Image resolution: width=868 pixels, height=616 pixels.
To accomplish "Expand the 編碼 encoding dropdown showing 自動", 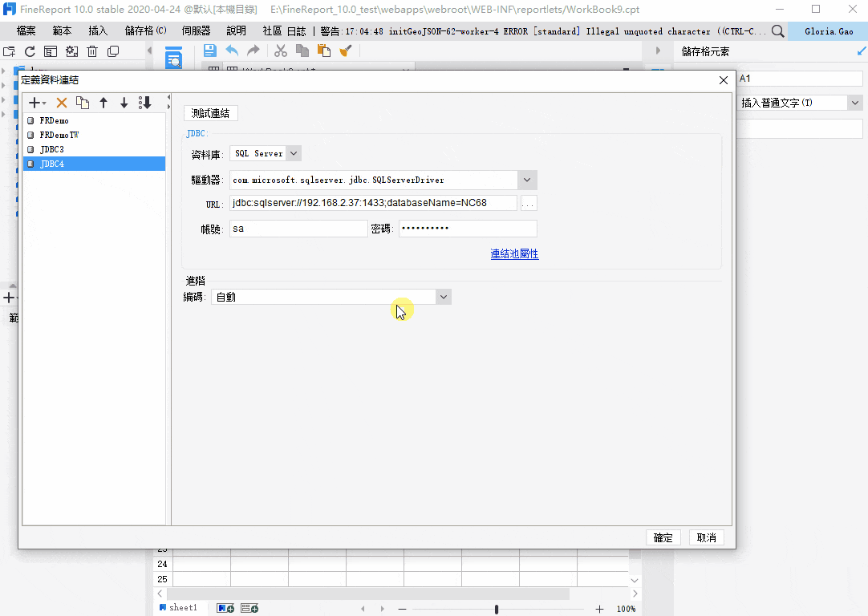I will click(442, 296).
